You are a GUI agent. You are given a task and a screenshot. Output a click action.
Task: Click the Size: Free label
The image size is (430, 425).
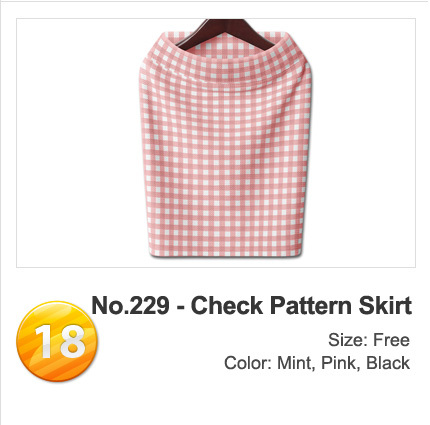click(x=369, y=340)
